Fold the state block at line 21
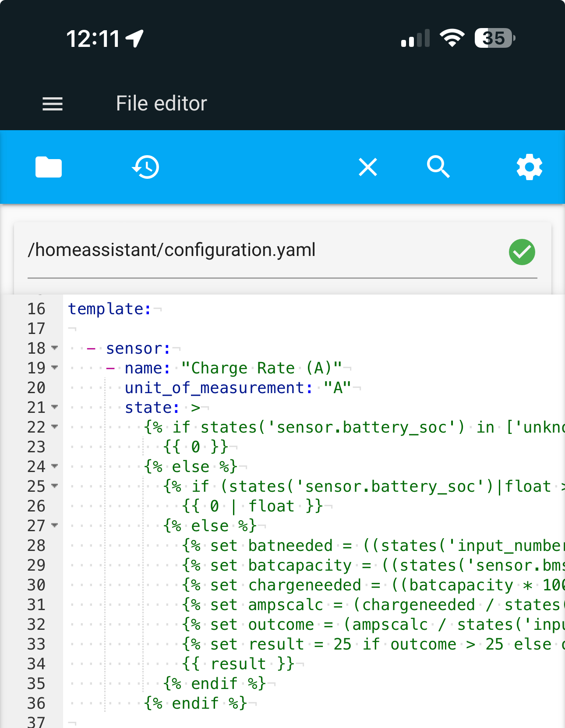The image size is (565, 728). tap(55, 407)
